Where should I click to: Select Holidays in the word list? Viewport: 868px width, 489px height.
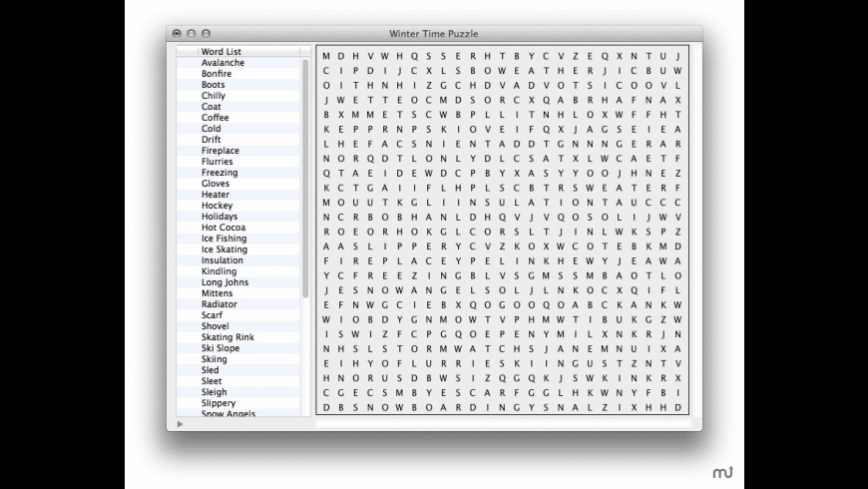click(x=238, y=217)
